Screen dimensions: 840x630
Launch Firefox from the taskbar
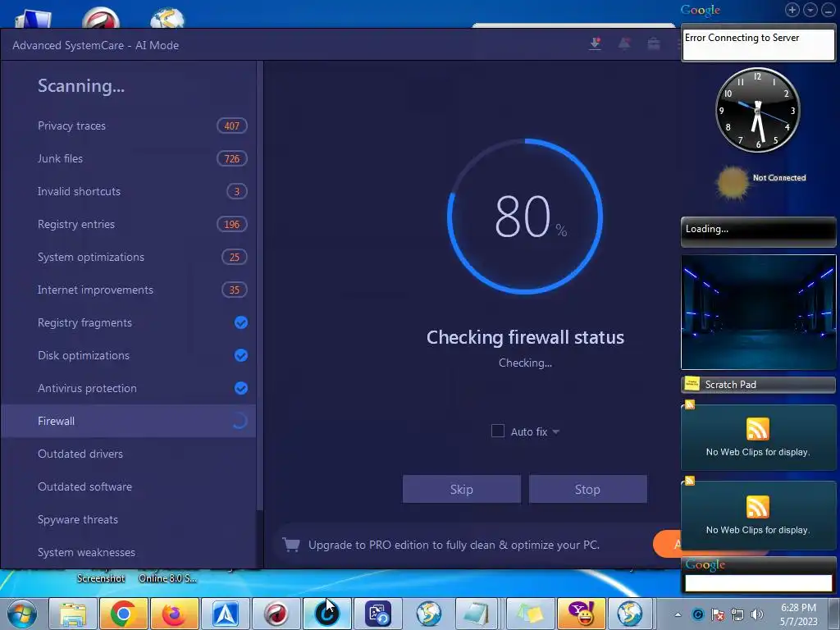174,614
